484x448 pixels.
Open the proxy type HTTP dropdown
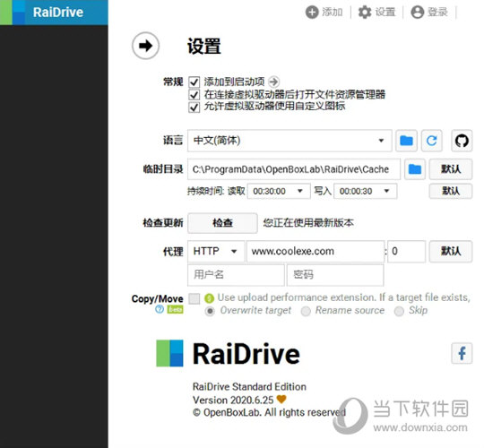coord(216,252)
